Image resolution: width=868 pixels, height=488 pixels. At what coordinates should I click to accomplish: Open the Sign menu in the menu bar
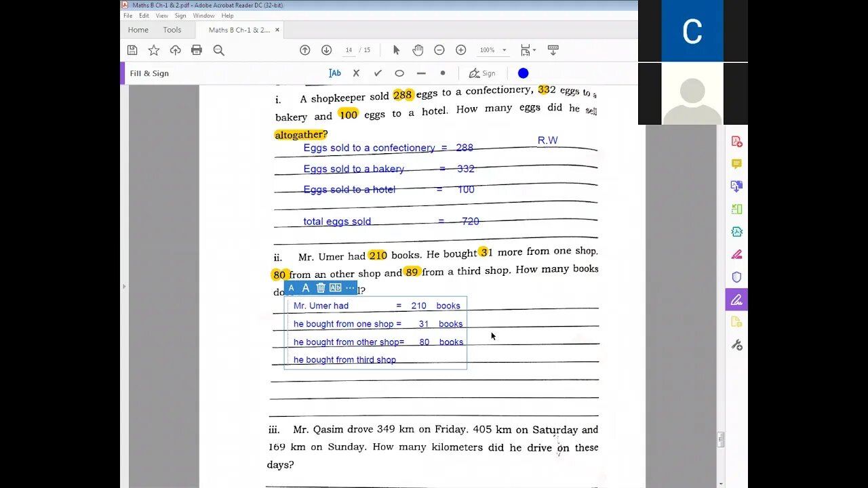tap(180, 16)
